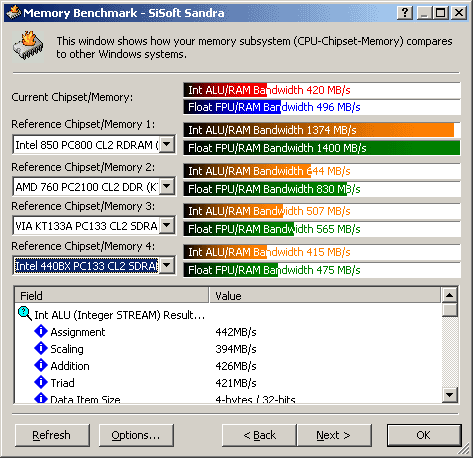Click the info icon next to Triad
This screenshot has height=458, width=473.
click(x=41, y=382)
